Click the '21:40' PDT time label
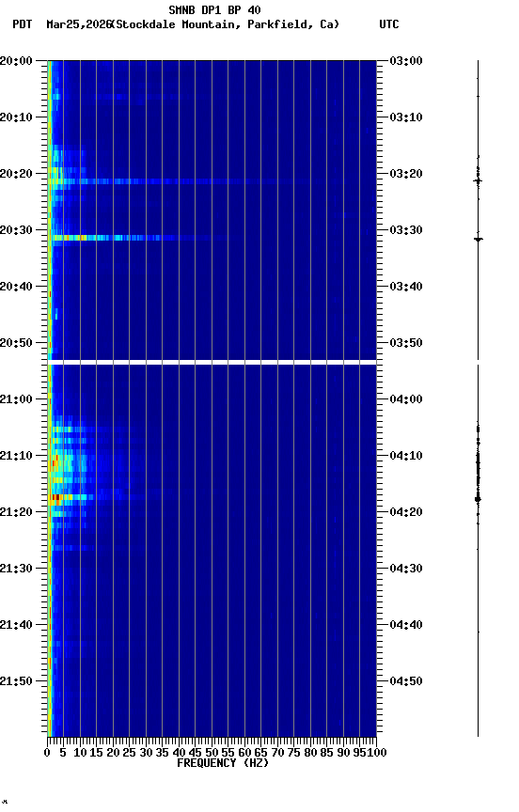This screenshot has height=812, width=519. (16, 626)
